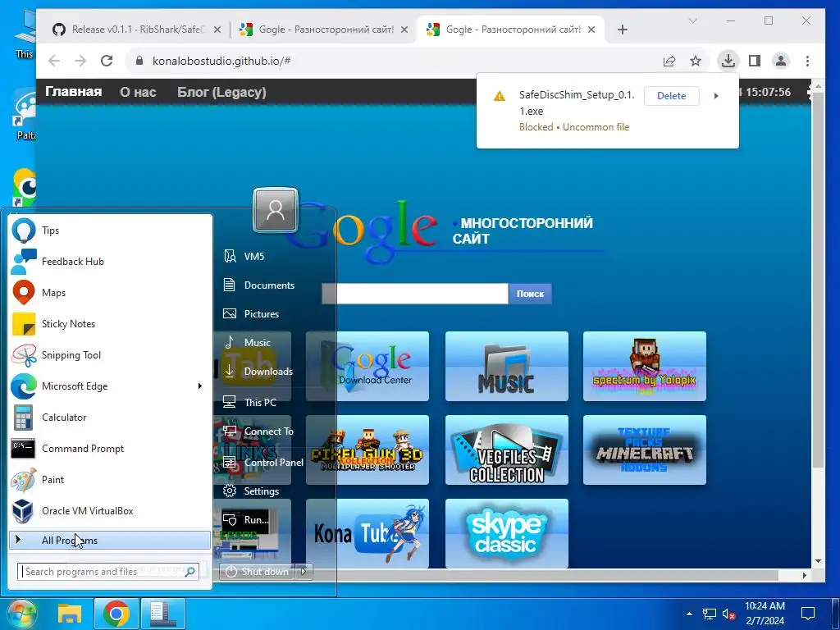The width and height of the screenshot is (840, 630).
Task: Click the Главная nav link
Action: 73,92
